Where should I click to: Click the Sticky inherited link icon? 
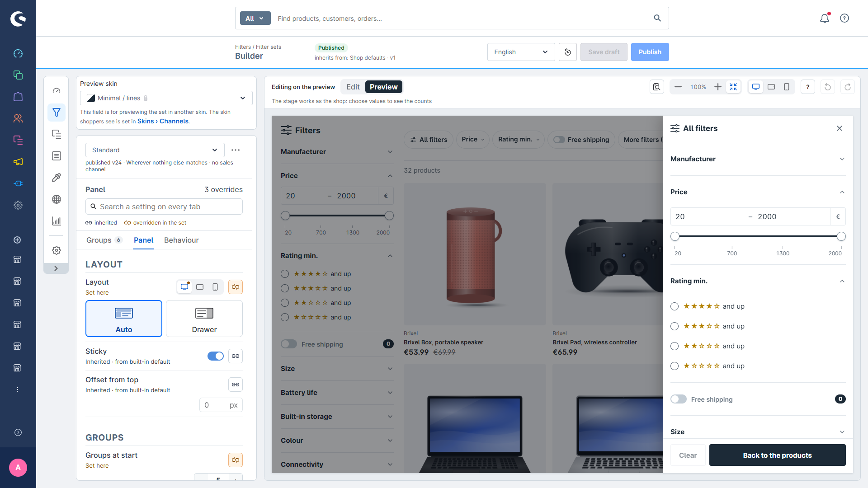236,356
